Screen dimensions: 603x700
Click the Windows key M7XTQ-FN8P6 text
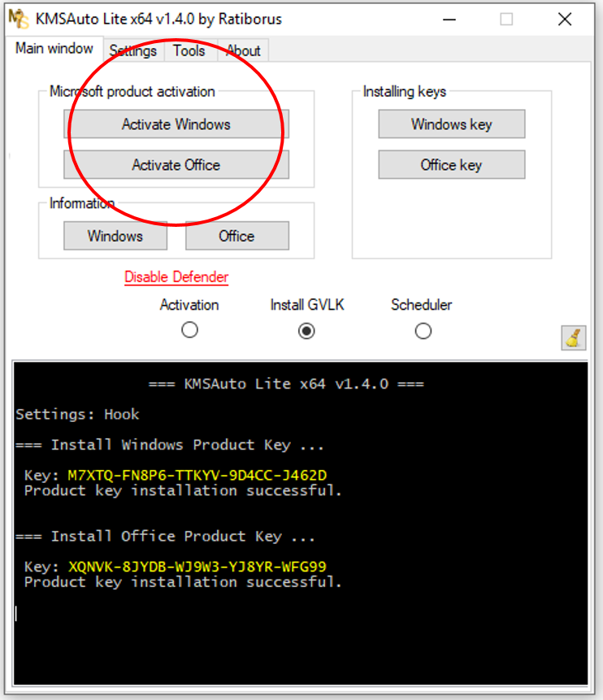pyautogui.click(x=197, y=475)
